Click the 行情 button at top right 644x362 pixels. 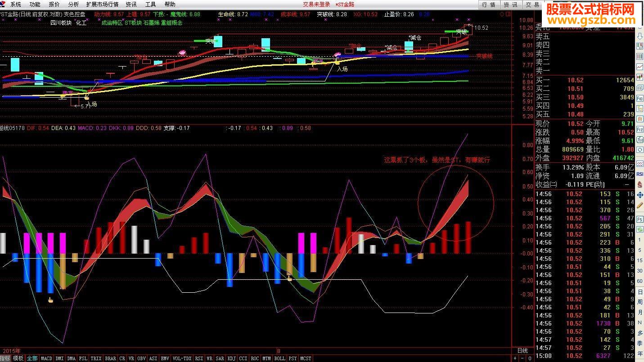489,4
